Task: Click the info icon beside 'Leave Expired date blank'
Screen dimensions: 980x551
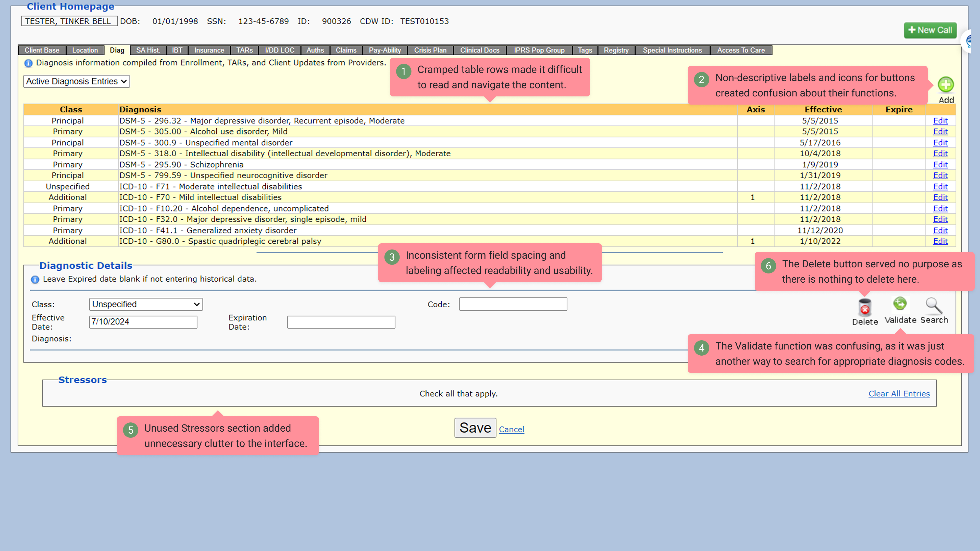Action: pos(35,280)
